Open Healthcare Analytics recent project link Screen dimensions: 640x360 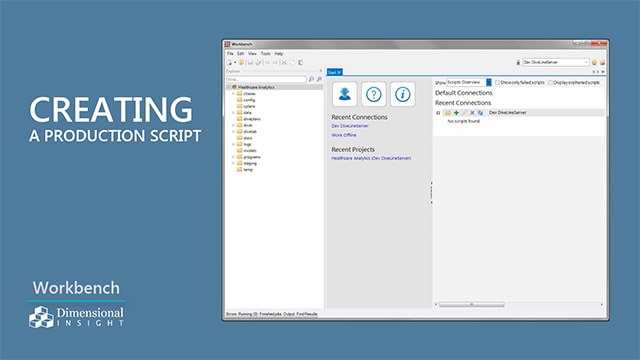click(x=371, y=158)
